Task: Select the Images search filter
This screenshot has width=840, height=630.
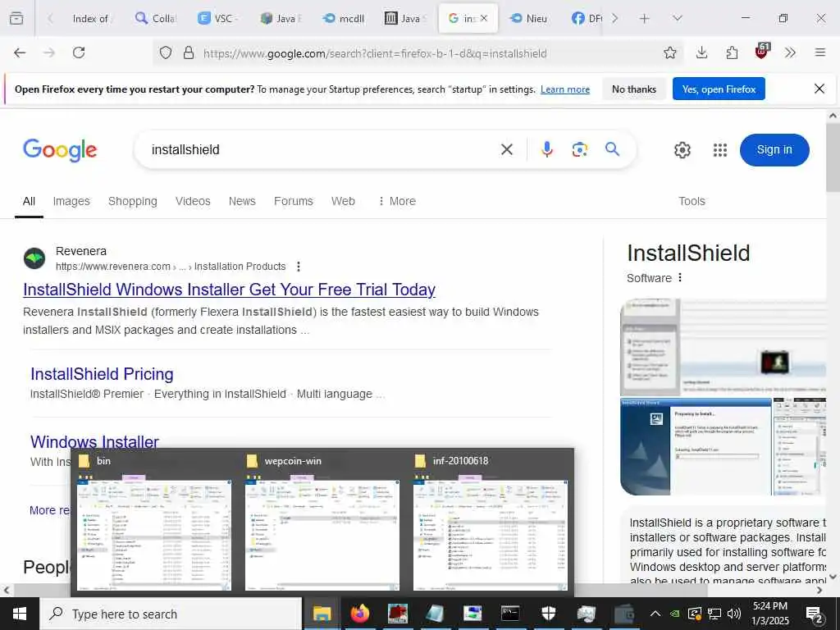Action: (x=71, y=201)
